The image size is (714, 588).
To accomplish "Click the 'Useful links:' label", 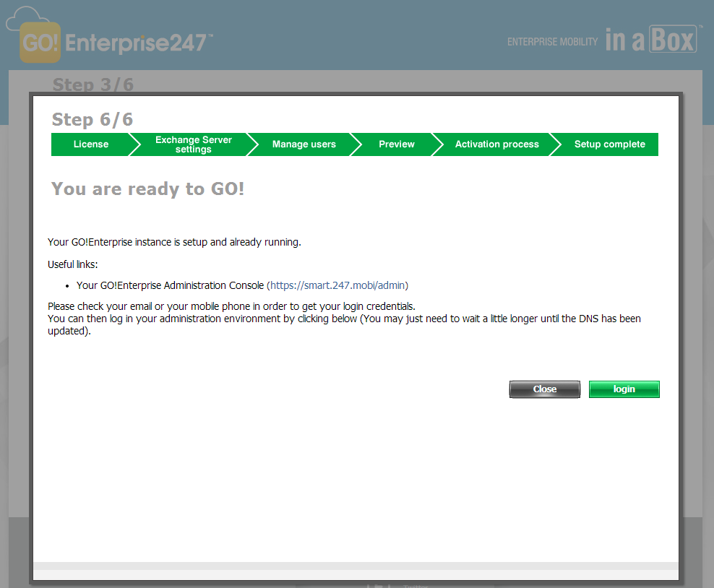I will 73,264.
